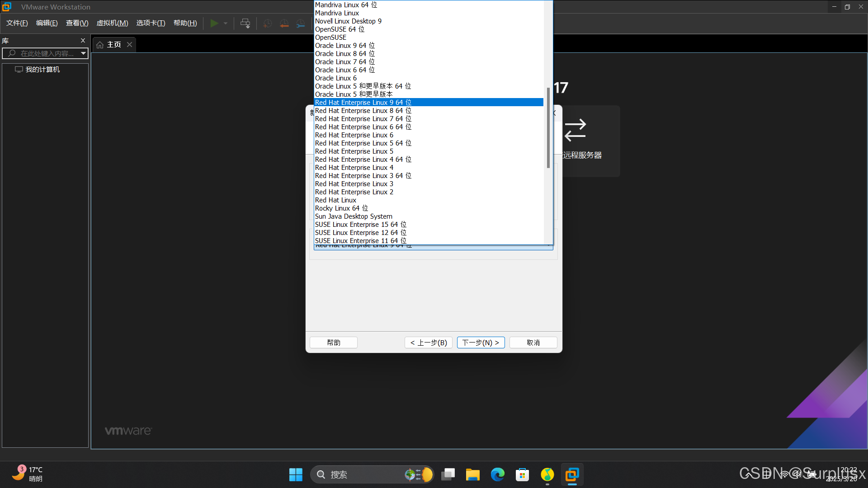
Task: Select 我的计算机 in the library tree
Action: tap(42, 69)
